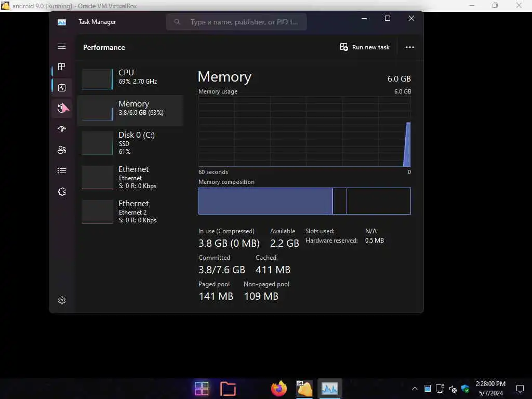The height and width of the screenshot is (399, 532).
Task: Select the first Ethernet entry
Action: coord(130,177)
